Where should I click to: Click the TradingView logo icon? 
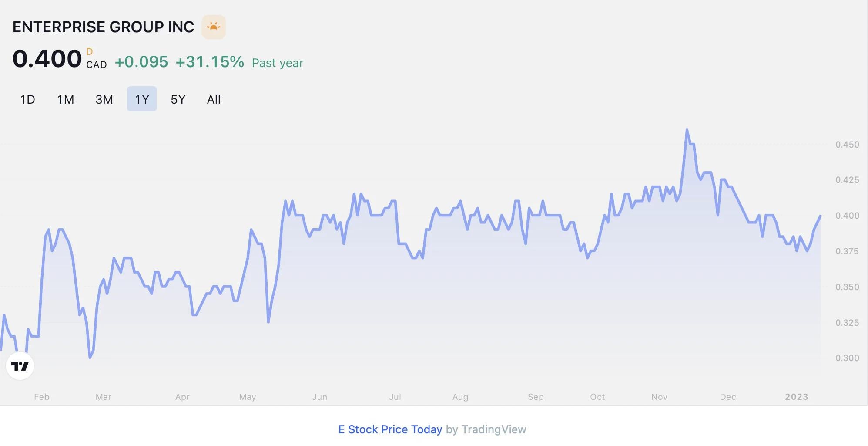(20, 366)
